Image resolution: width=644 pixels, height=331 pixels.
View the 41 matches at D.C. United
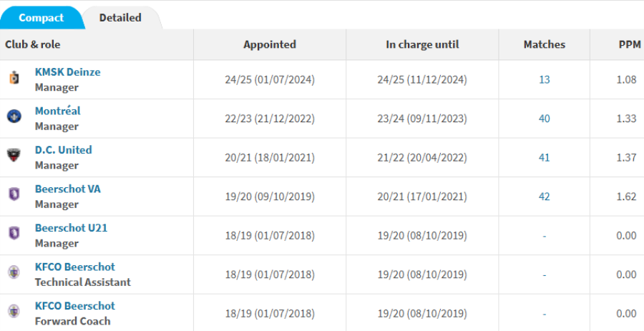click(x=545, y=157)
